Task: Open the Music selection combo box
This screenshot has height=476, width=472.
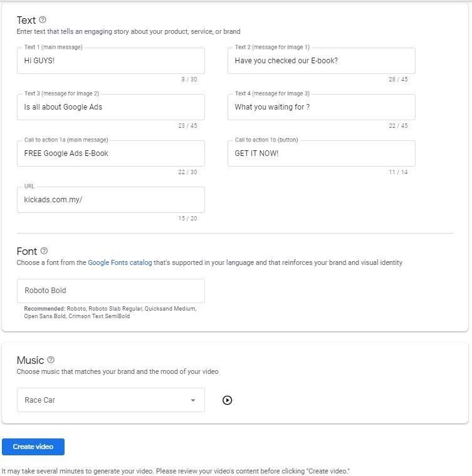Action: click(x=111, y=400)
